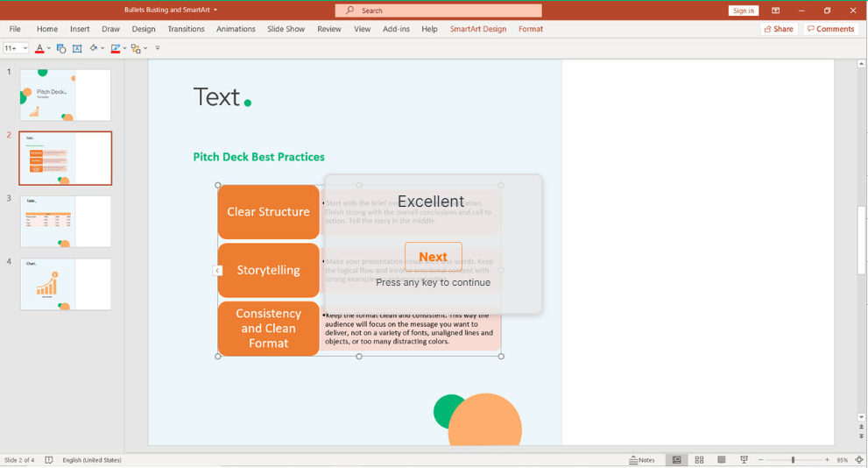Open the Draw tab
This screenshot has width=868, height=468.
click(110, 29)
